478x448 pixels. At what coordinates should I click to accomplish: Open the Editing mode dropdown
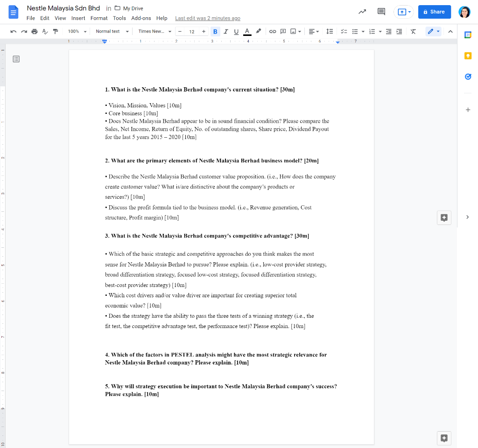tap(433, 31)
